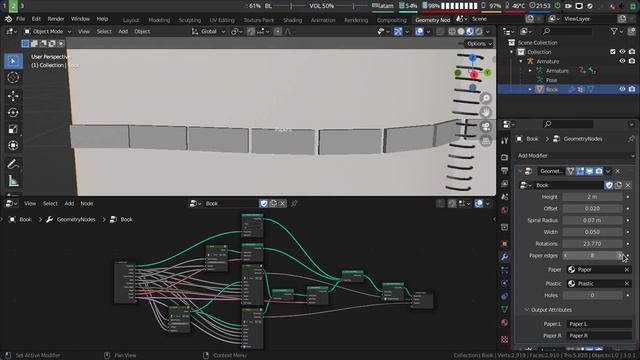The height and width of the screenshot is (360, 640).
Task: Select the 3D Cursor tool
Action: point(13,78)
